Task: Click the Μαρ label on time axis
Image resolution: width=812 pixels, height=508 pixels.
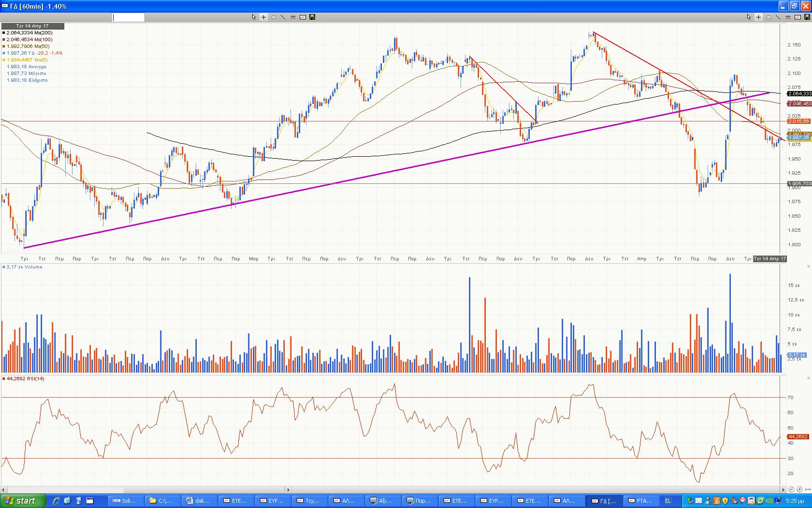Action: (253, 259)
